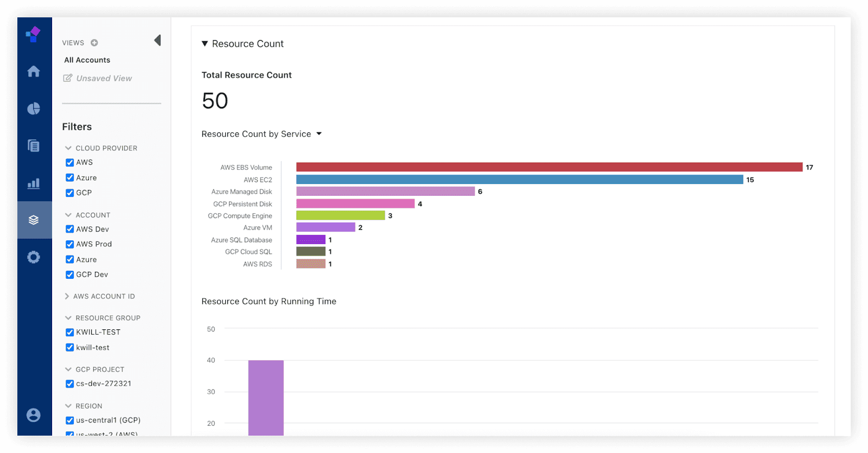Toggle the Azure account checkbox
Viewport: 868px width, 453px height.
point(69,259)
